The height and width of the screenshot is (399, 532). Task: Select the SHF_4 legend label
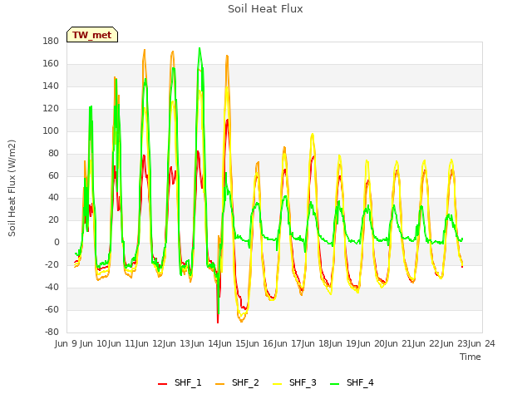(x=360, y=382)
